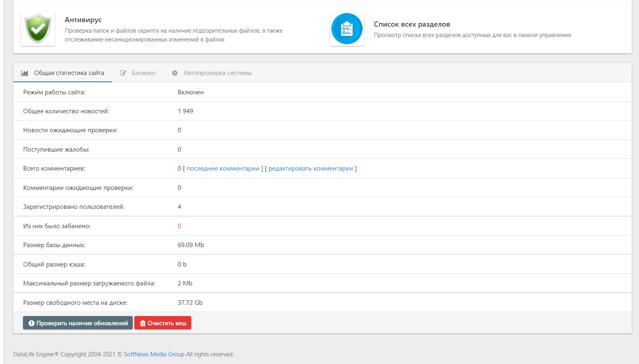Screen dimensions: 639x364
Task: Click the Максимальный размер загружаемого файла label
Action: coord(89,283)
